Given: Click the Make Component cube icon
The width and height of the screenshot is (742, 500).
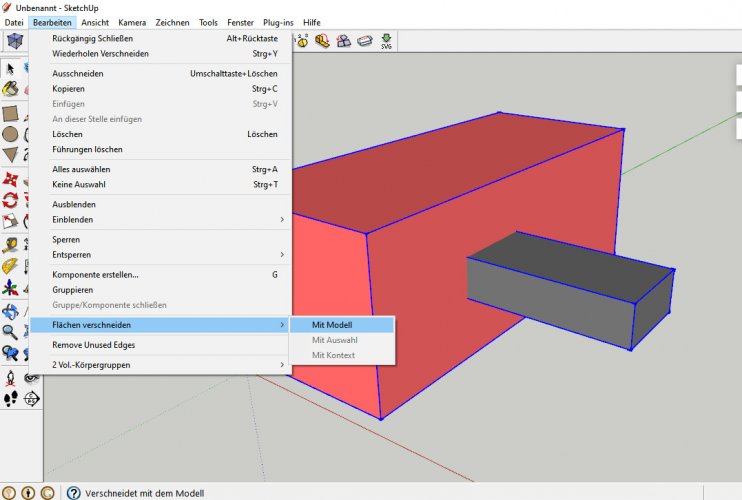Looking at the screenshot, I should (15, 41).
